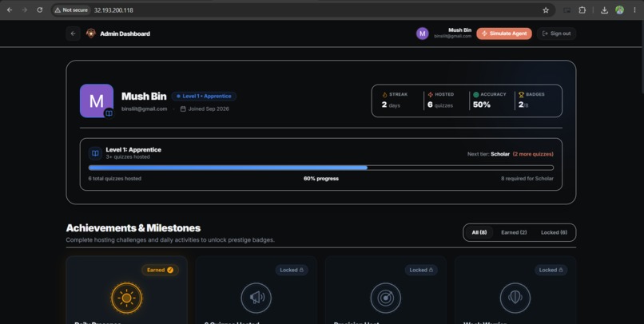Click the browser forward arrow

coord(25,10)
